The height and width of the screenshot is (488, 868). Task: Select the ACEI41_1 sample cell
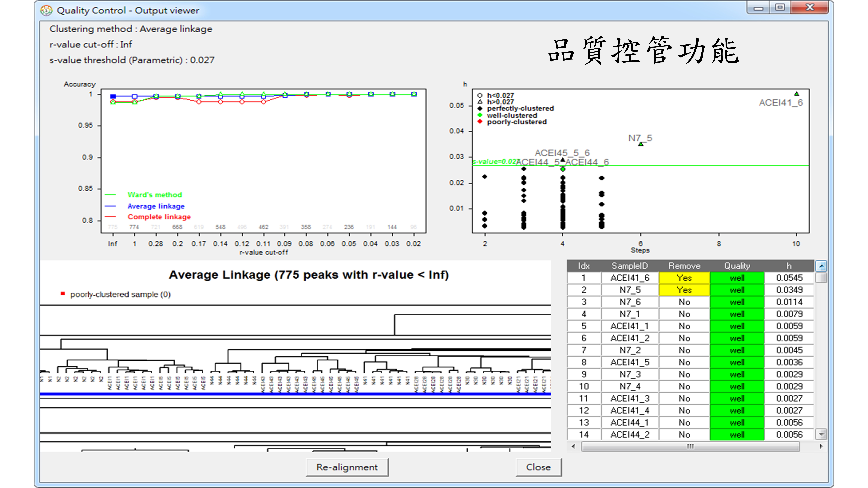(630, 326)
